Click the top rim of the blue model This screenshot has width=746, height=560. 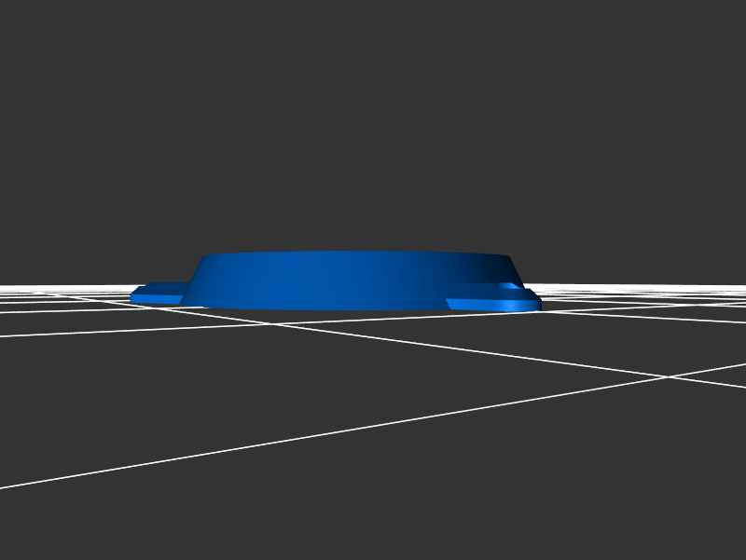point(354,253)
